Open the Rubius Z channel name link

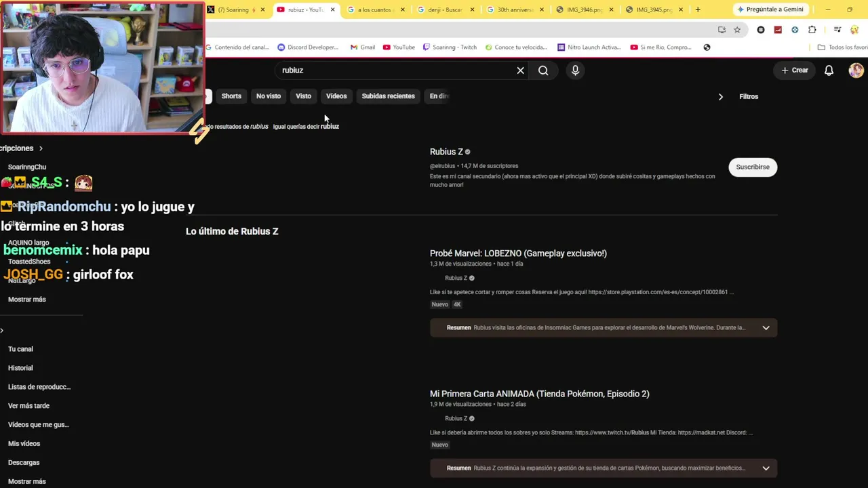tap(446, 152)
